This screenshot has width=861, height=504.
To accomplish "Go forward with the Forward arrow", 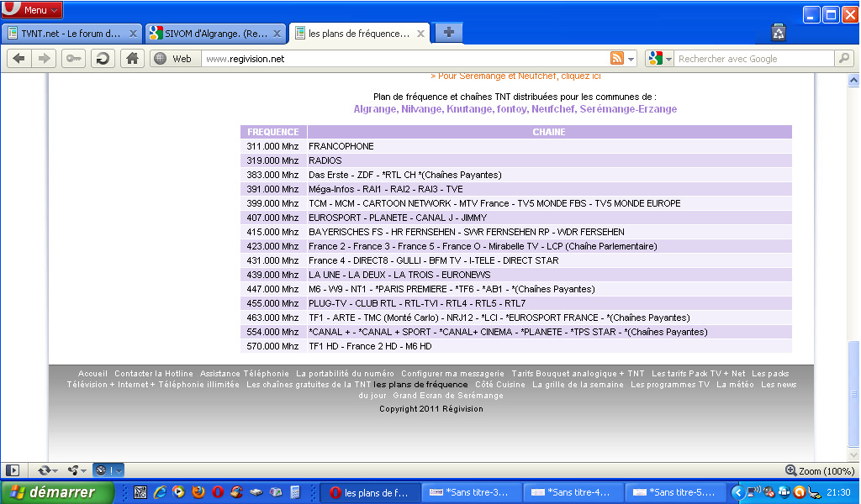I will tap(44, 59).
